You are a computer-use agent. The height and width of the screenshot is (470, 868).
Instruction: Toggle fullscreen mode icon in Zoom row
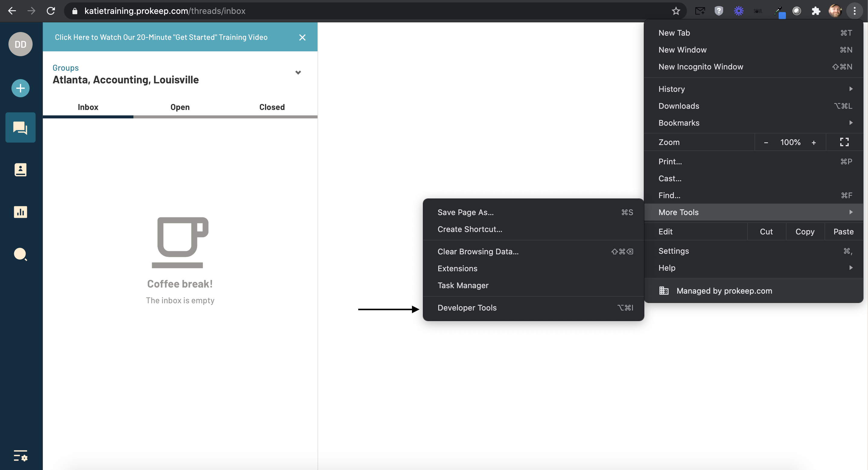844,142
